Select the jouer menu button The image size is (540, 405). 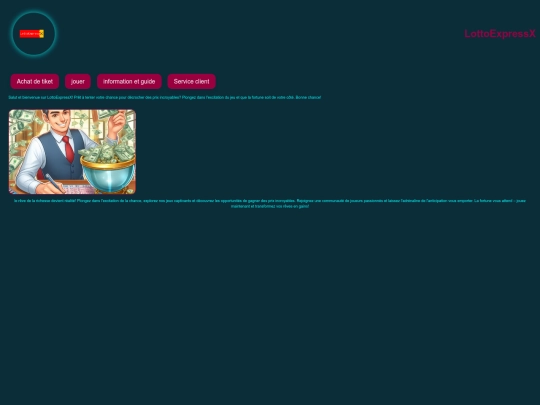pos(78,82)
